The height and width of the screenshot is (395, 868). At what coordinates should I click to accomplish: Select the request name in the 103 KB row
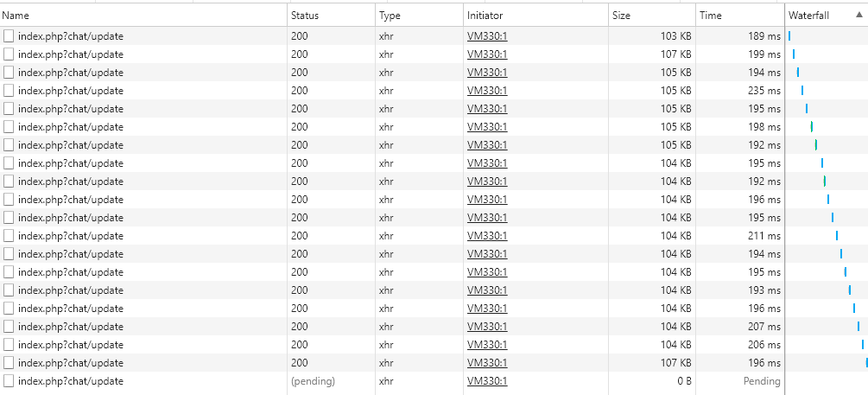[x=71, y=36]
